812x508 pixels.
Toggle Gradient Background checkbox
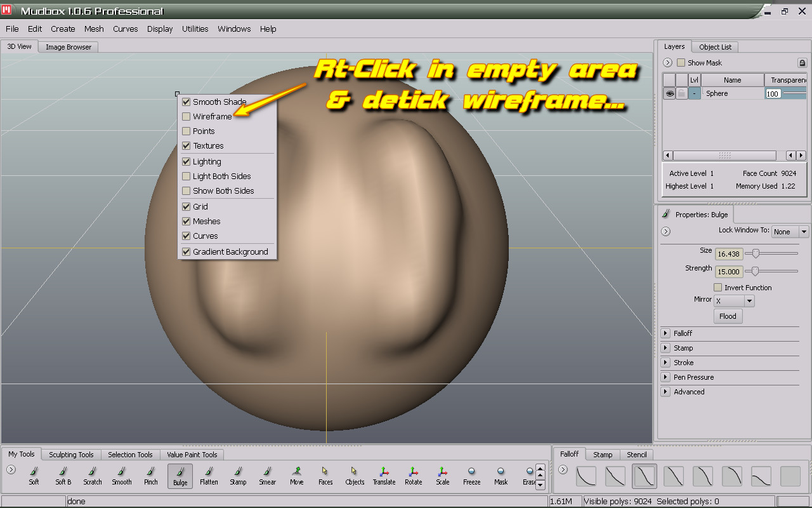pyautogui.click(x=186, y=251)
